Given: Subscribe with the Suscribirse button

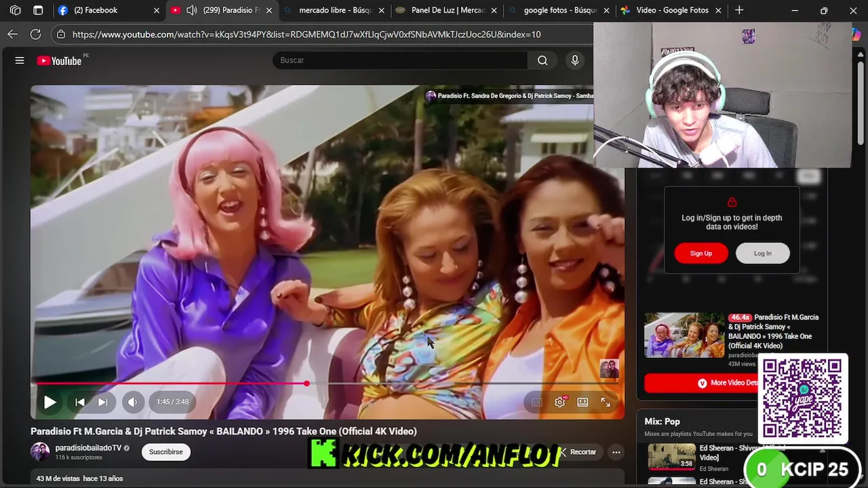Looking at the screenshot, I should tap(166, 452).
